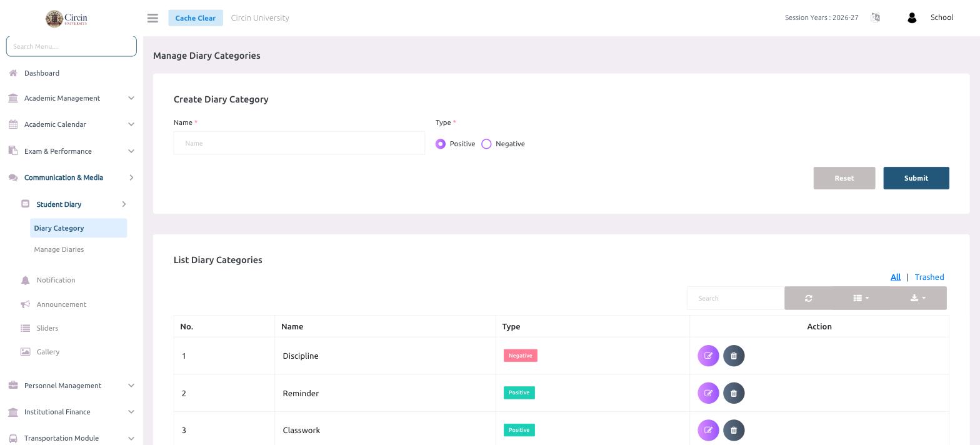The image size is (980, 445).
Task: Click the Cache Clear button
Action: point(195,17)
